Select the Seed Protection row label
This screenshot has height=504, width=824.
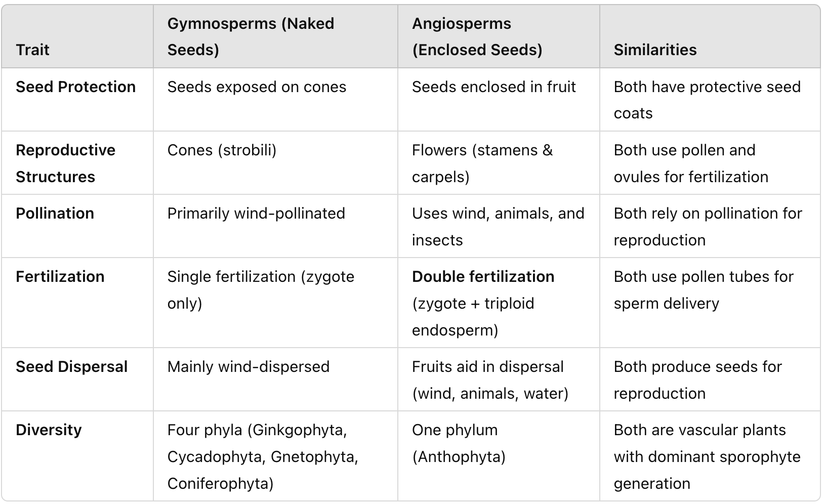pos(76,87)
